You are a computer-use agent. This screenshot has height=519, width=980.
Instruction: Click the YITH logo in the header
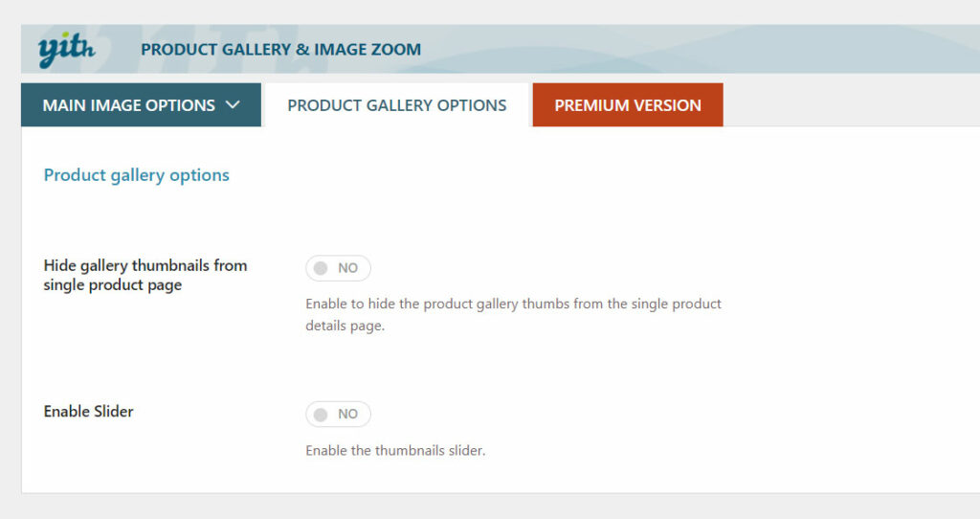pos(66,50)
